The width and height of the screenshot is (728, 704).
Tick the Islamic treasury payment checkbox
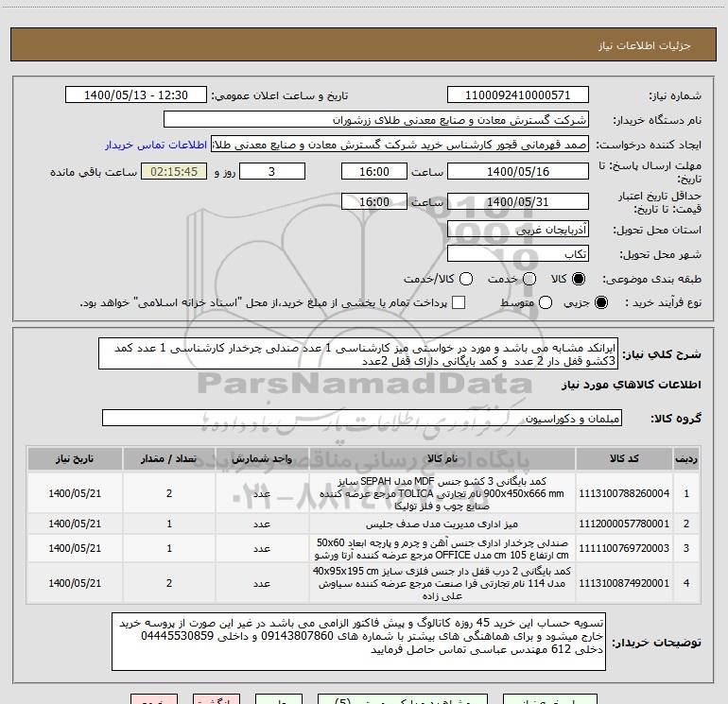459,302
